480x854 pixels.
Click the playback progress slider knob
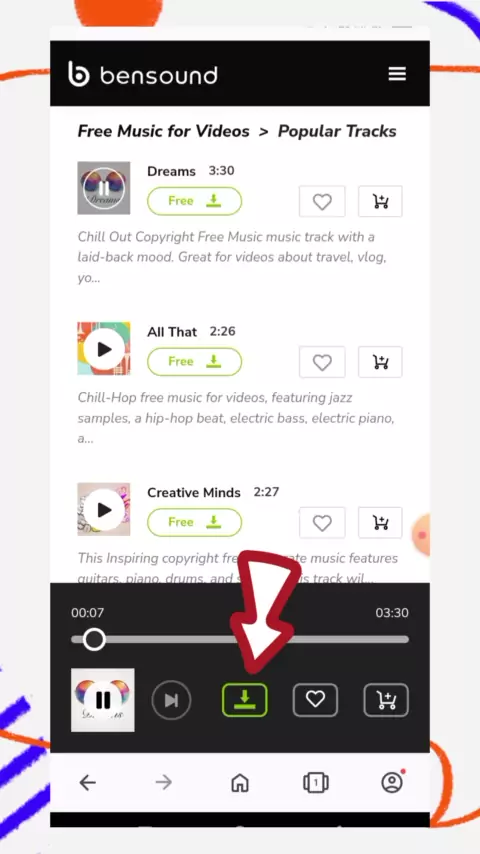94,639
